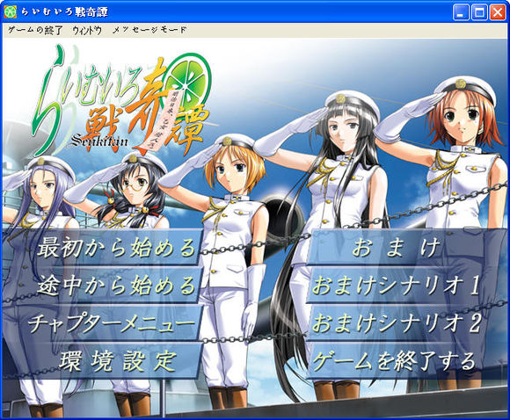The image size is (510, 420).
Task: Click the window title らいむいろ戦奇譚
Action: [64, 12]
